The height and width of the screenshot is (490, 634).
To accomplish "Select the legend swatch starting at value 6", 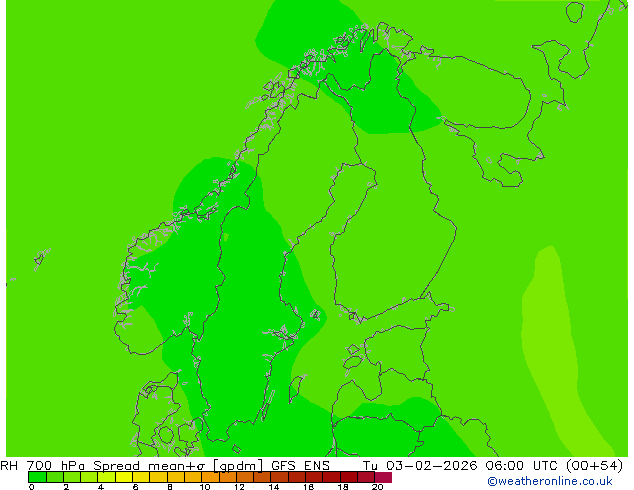I will point(141,477).
